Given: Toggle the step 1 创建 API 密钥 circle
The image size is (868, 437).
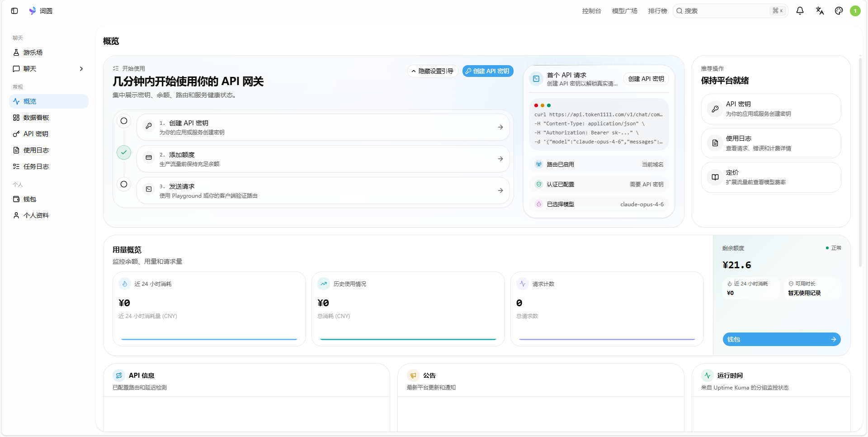Looking at the screenshot, I should [124, 121].
